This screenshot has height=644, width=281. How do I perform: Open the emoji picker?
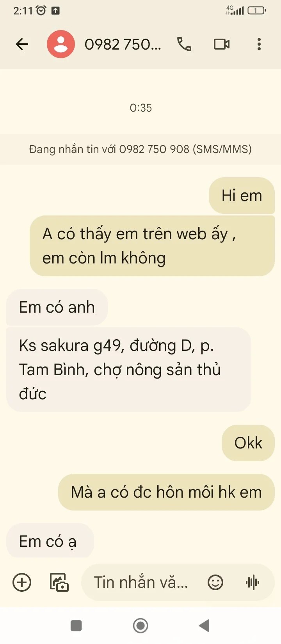(215, 582)
